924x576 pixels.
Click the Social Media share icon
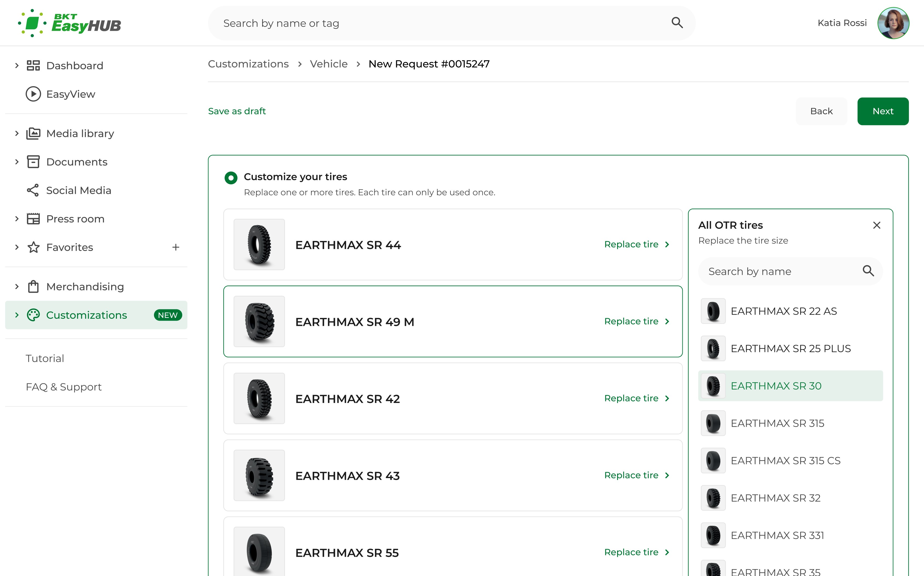pos(33,190)
